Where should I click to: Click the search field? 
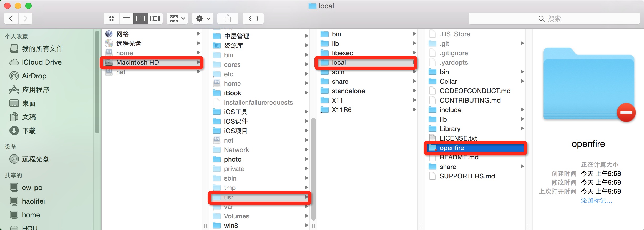[554, 18]
